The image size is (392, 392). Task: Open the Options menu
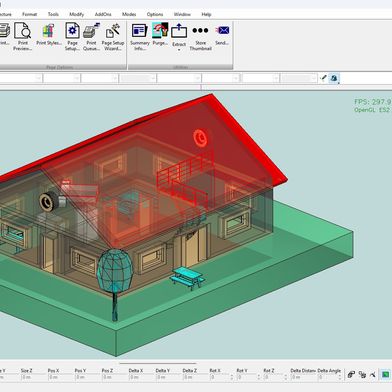click(155, 14)
